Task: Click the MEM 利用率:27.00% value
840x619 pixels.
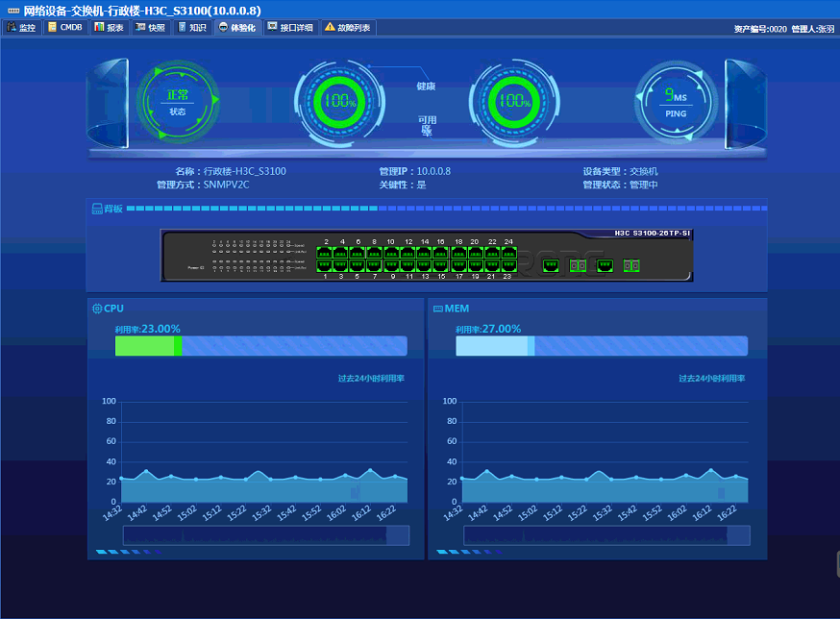Action: [488, 329]
